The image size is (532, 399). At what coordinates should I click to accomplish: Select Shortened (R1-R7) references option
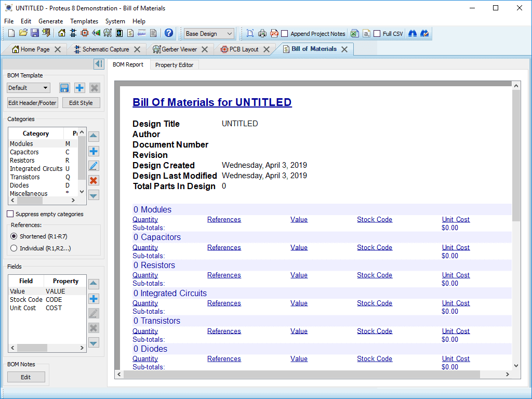[x=14, y=236]
